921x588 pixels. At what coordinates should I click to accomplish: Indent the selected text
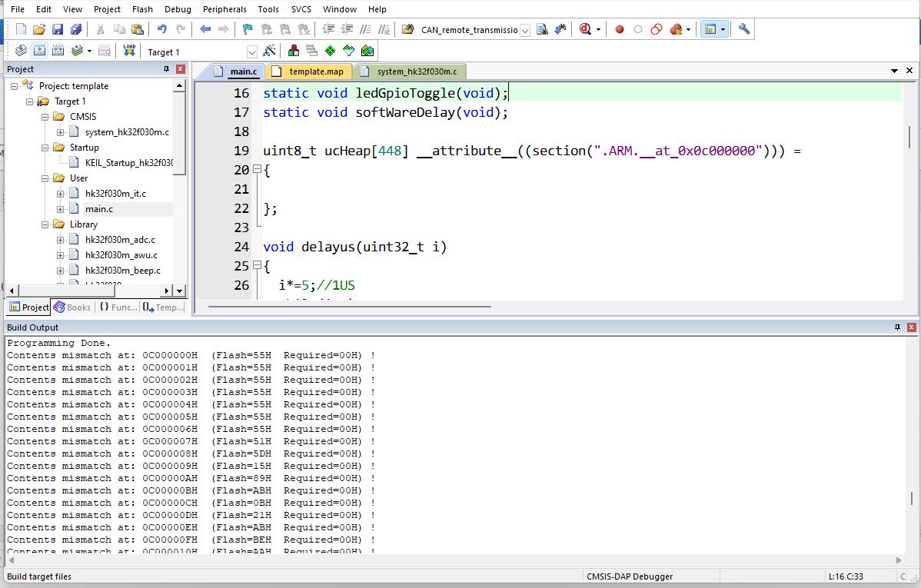coord(328,29)
